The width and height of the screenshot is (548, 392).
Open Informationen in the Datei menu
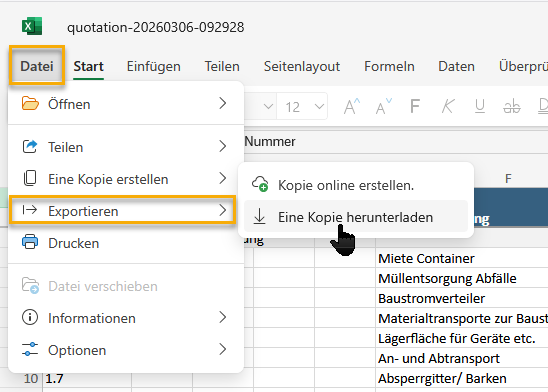(x=126, y=318)
